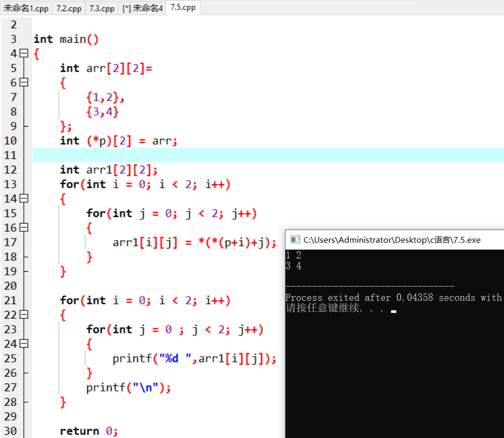This screenshot has height=438, width=504.
Task: Collapse the outer for loop fold at line 14
Action: coord(24,198)
